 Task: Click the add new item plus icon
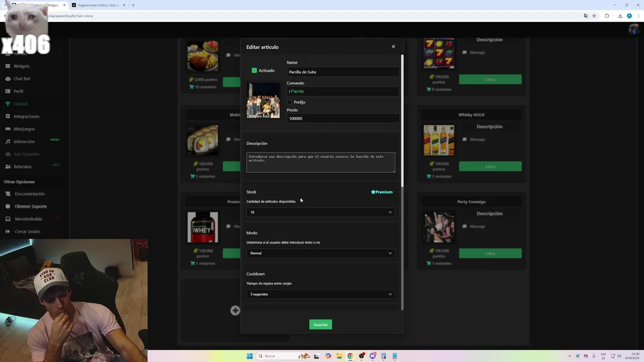tap(235, 310)
